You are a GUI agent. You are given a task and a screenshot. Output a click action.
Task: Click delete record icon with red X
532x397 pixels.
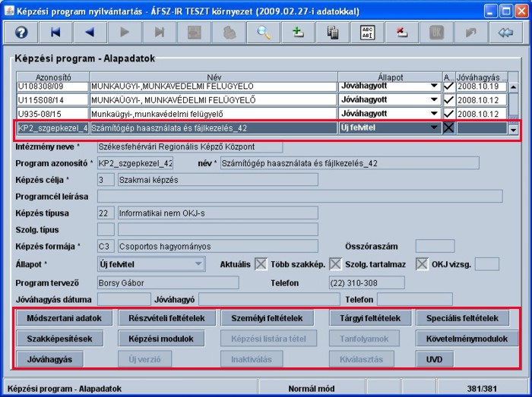coord(402,33)
